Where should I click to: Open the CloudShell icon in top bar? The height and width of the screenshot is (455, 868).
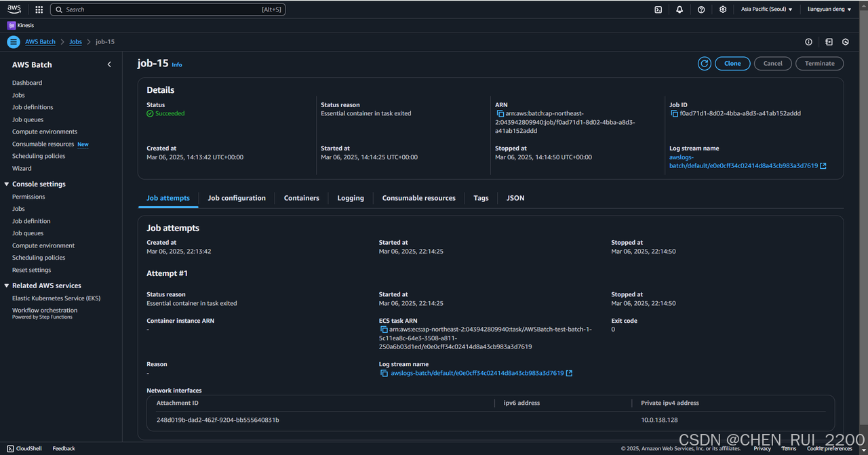(658, 9)
